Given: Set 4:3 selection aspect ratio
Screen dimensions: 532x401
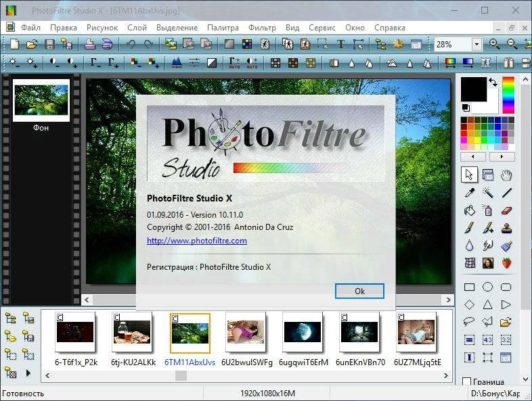Looking at the screenshot, I should [x=488, y=339].
